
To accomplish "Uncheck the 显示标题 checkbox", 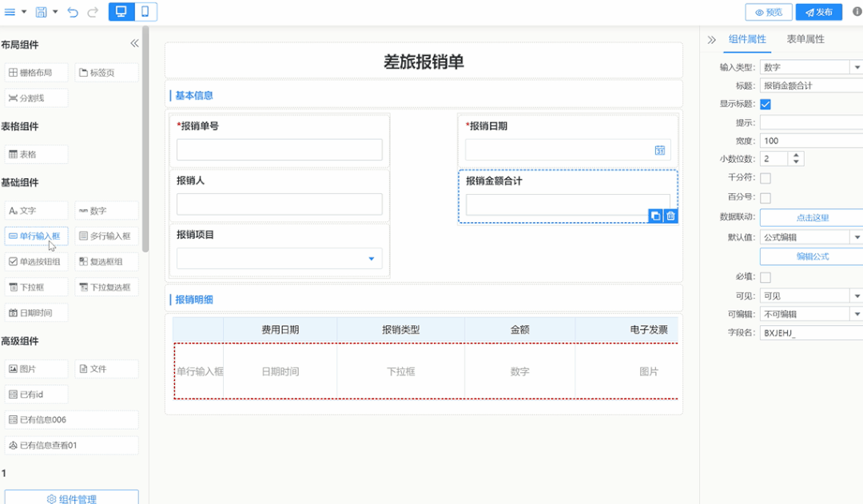I will pyautogui.click(x=765, y=104).
